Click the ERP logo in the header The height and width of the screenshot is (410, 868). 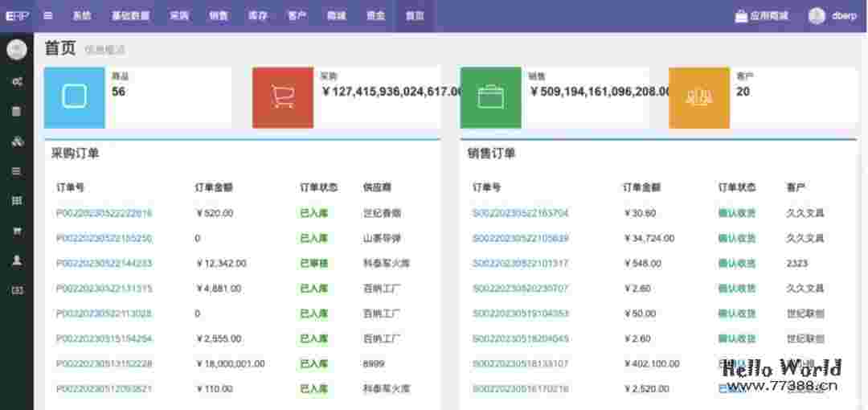(x=17, y=15)
